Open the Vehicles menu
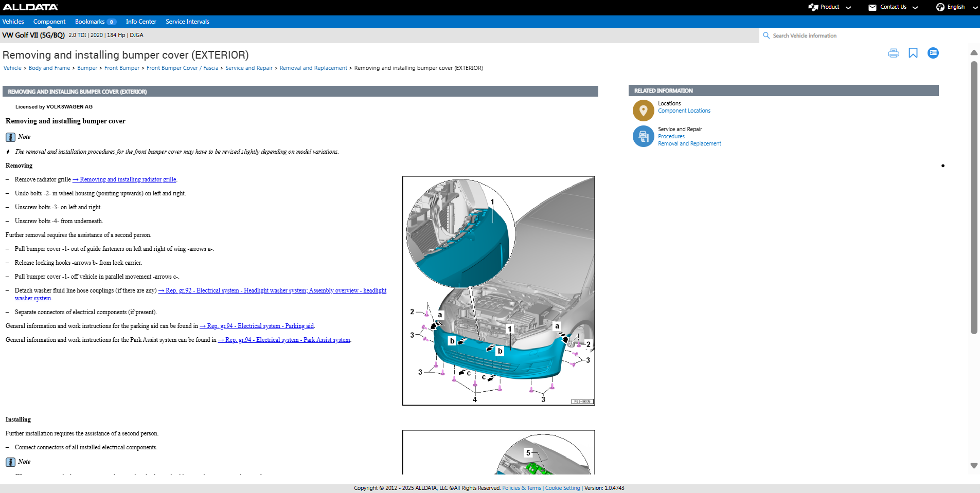The width and height of the screenshot is (980, 493). pos(13,22)
